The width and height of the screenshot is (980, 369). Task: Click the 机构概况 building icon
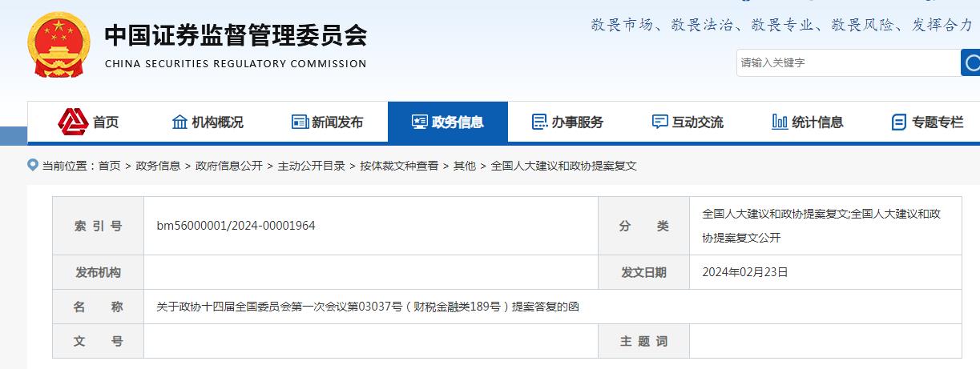click(180, 122)
